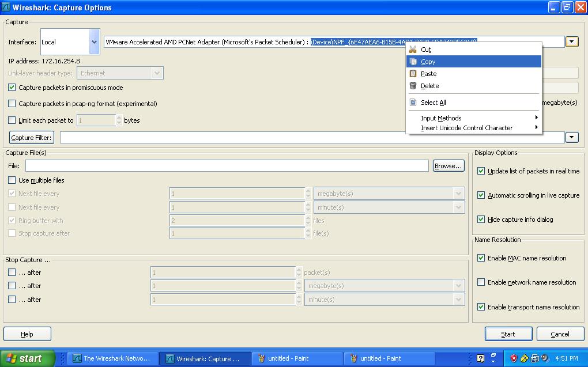Open Link-layer header type Ethernet dropdown

tap(120, 73)
